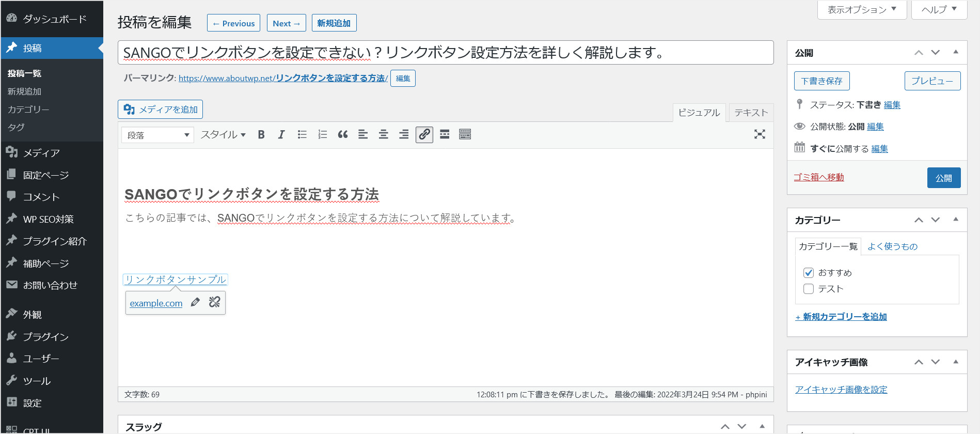Screen dimensions: 980x434
Task: Toggle the toolbar toggle (kitchen sink) icon
Action: [465, 135]
